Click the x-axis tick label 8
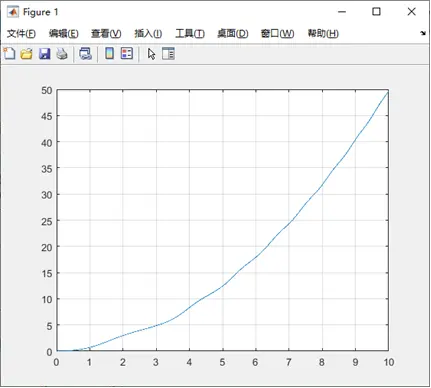The image size is (431, 388). coord(322,362)
